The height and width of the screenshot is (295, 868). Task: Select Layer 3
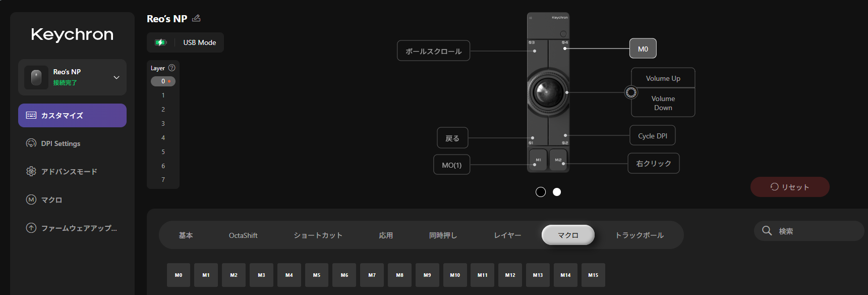[163, 124]
